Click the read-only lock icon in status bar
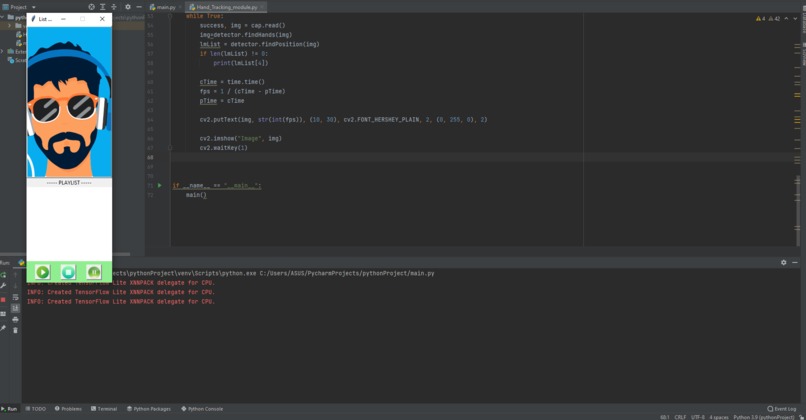Viewport: 806px width, 420px height. [x=801, y=417]
